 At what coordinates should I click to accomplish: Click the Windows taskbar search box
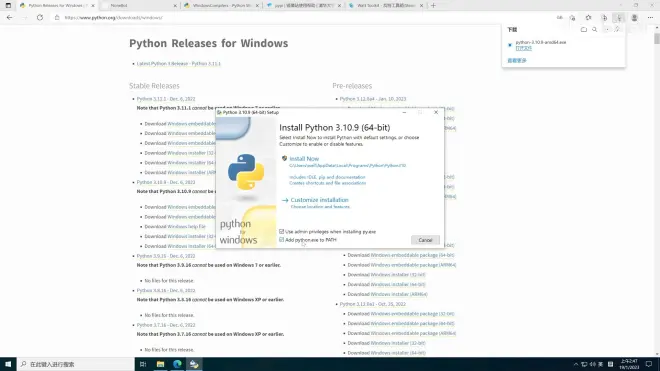click(76, 364)
